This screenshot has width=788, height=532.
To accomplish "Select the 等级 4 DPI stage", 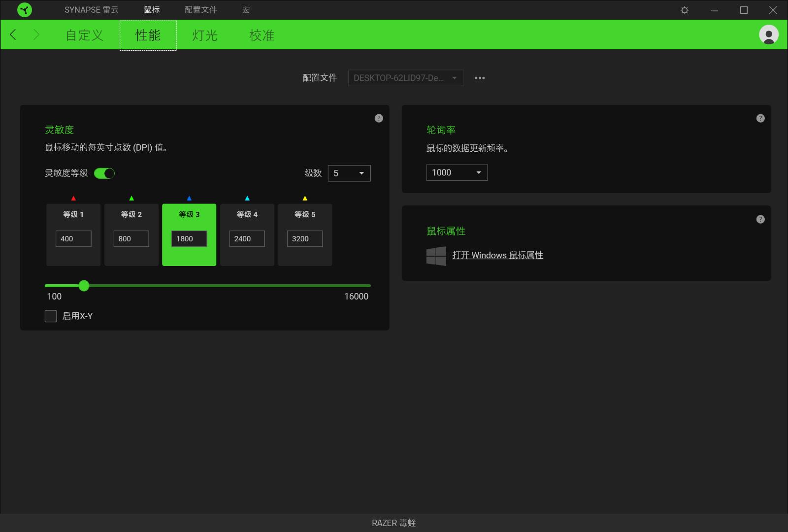I will tap(247, 215).
